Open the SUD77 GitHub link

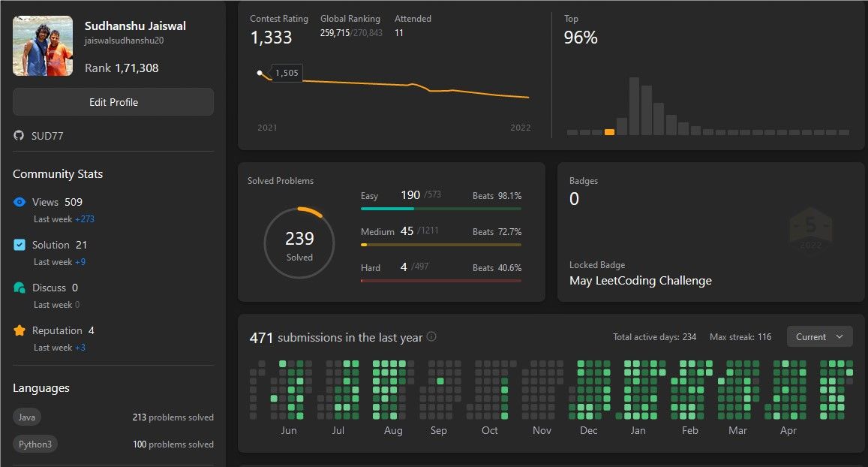coord(47,136)
